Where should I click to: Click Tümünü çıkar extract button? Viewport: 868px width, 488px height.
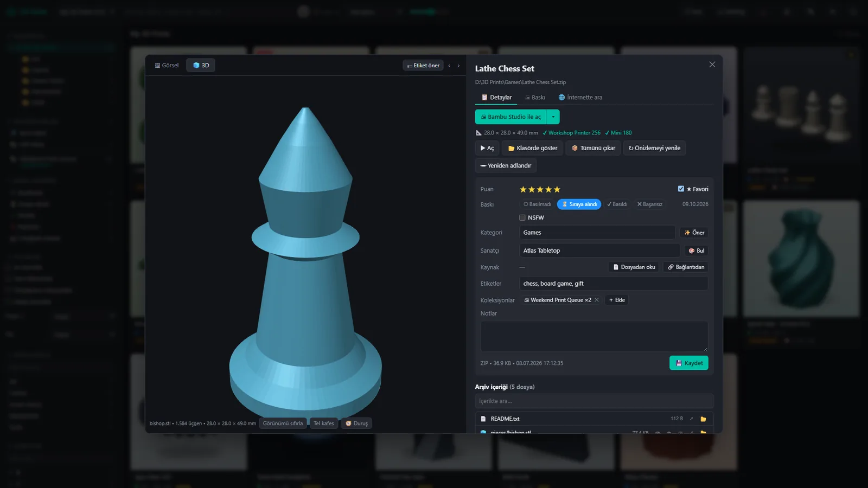593,148
